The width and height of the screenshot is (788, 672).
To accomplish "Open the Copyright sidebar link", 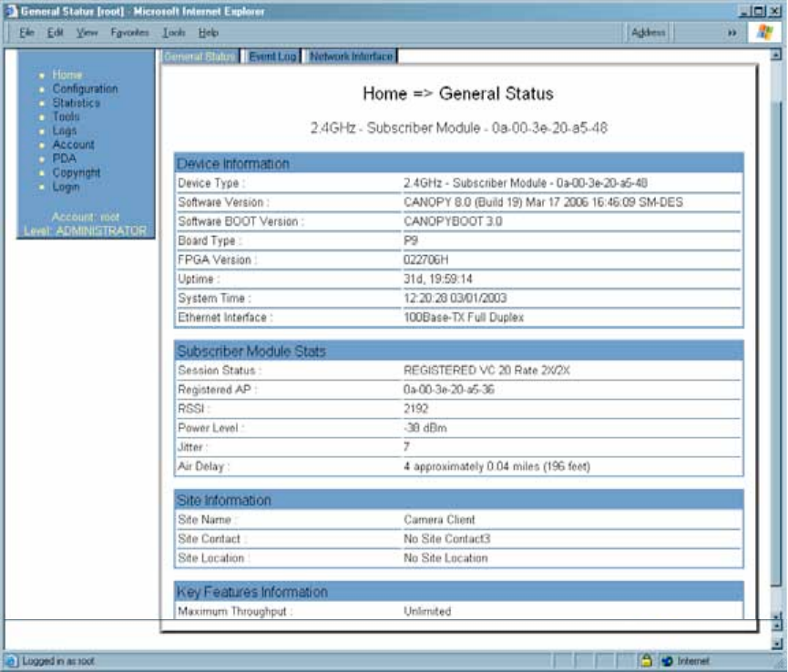I will point(77,173).
